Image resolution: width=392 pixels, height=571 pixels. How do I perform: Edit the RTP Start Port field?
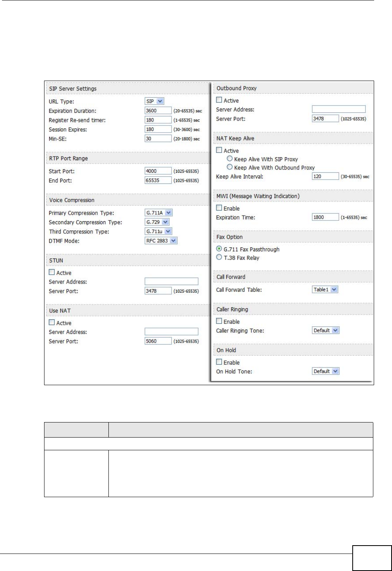coord(158,171)
